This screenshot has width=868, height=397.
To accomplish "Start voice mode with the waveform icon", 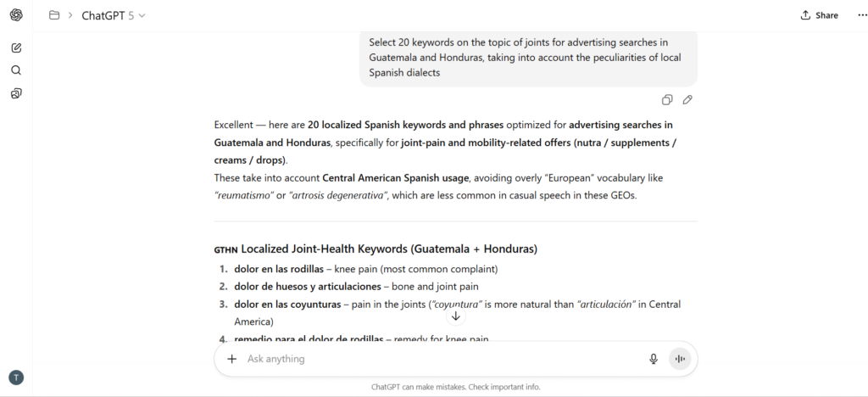I will click(x=680, y=359).
